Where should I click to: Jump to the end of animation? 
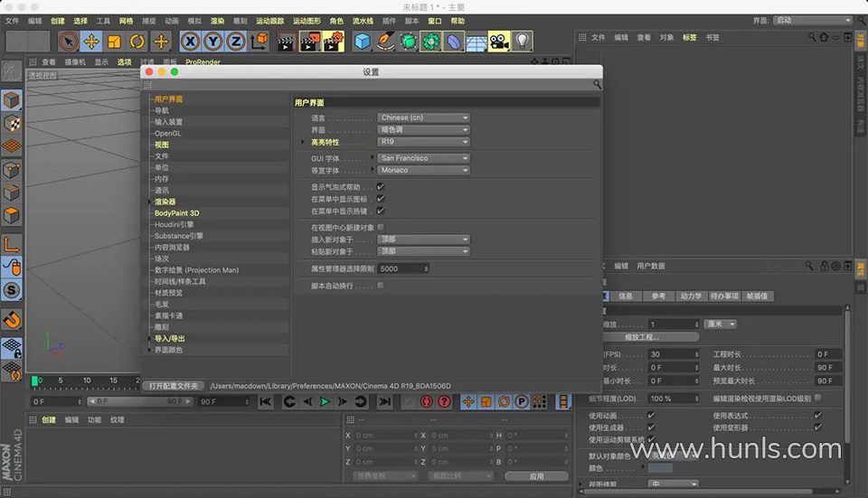coord(385,401)
